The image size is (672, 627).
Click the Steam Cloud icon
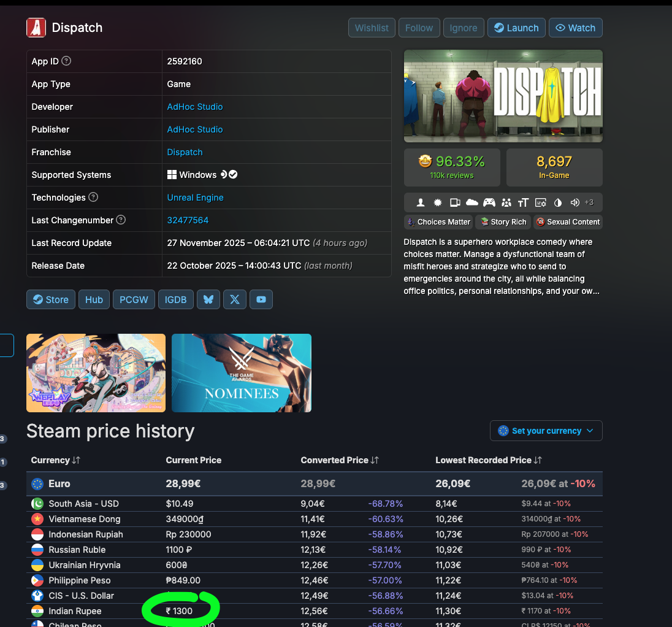[472, 202]
